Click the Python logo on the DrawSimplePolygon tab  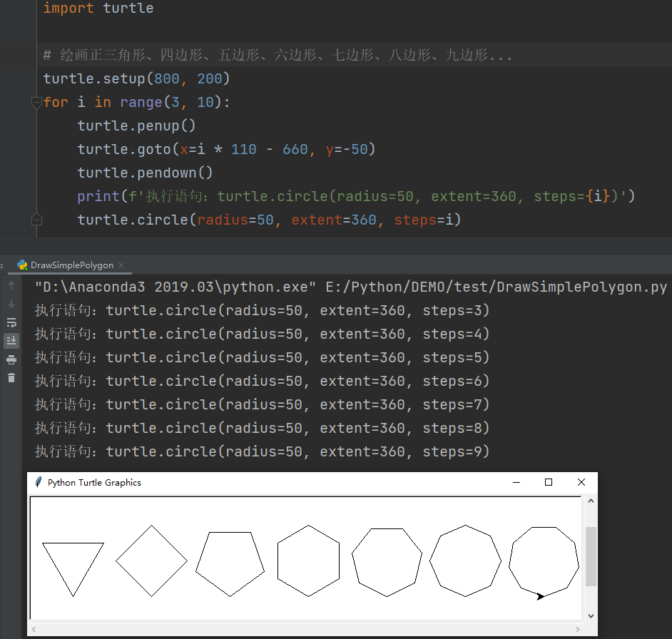pyautogui.click(x=21, y=264)
